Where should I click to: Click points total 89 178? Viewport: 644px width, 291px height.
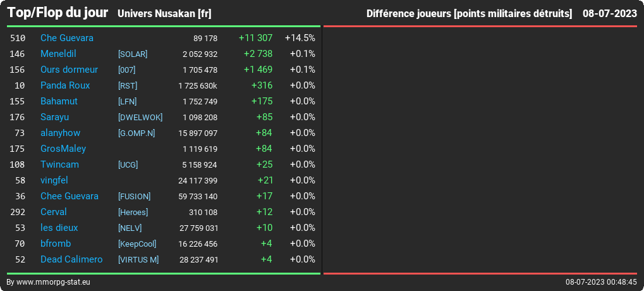click(205, 39)
